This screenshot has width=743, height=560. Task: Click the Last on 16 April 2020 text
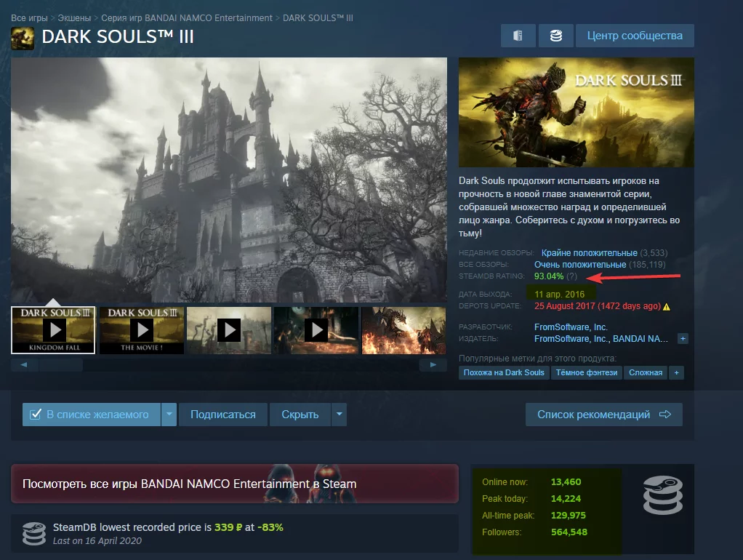click(97, 541)
